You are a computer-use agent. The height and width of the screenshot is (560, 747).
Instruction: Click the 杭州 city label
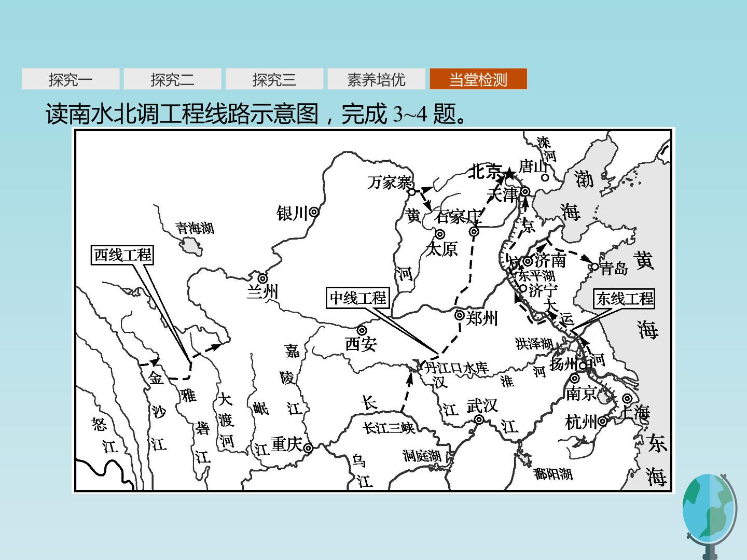[x=580, y=423]
